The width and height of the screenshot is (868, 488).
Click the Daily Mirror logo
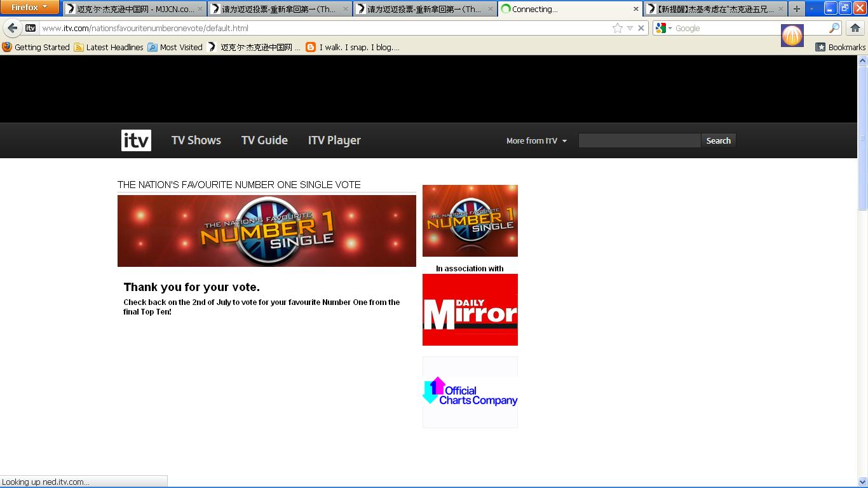click(470, 310)
